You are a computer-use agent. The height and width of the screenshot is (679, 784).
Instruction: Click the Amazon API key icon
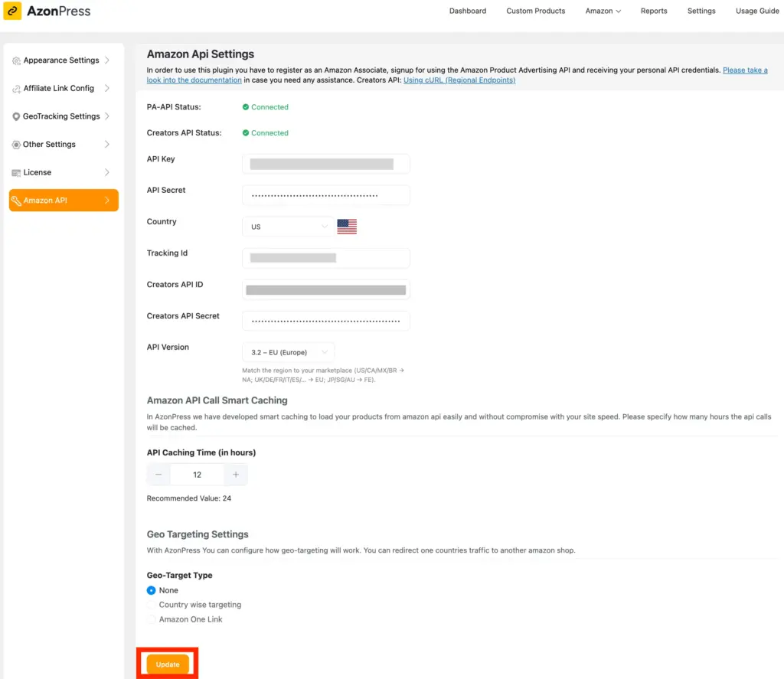point(16,201)
